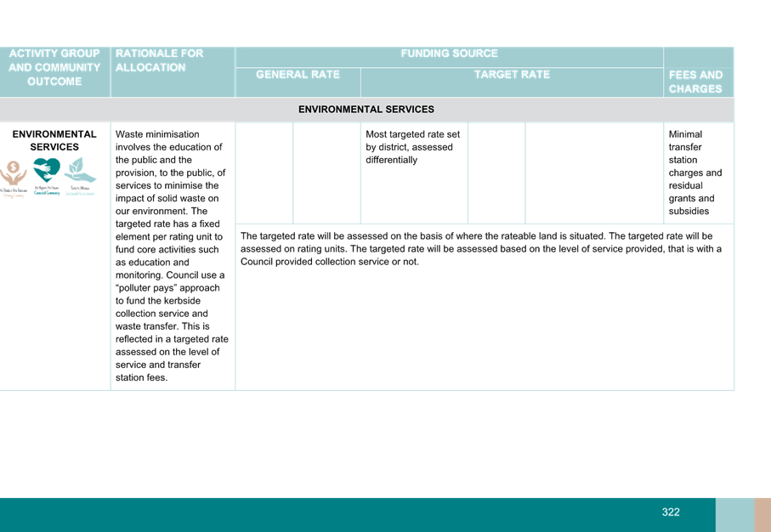This screenshot has width=771, height=532.
Task: Click the bold Environmental Services activity title
Action: point(55,140)
